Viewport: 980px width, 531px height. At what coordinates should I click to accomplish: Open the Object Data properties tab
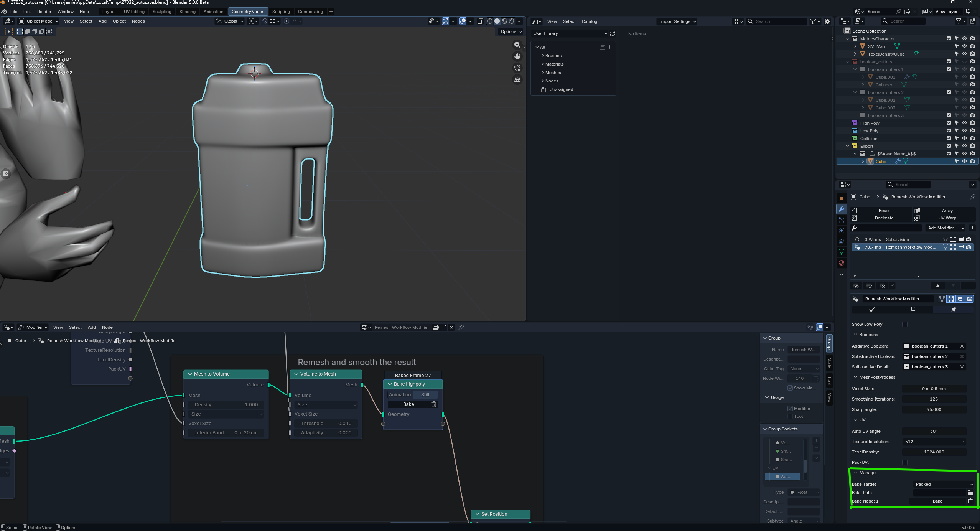(841, 252)
